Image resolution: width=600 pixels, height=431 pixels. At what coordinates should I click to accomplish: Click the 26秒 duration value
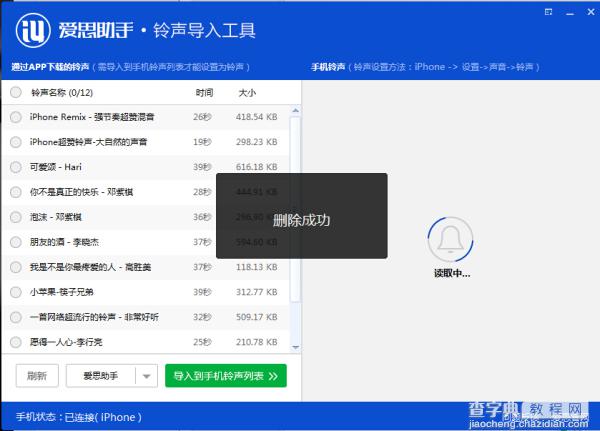point(202,117)
